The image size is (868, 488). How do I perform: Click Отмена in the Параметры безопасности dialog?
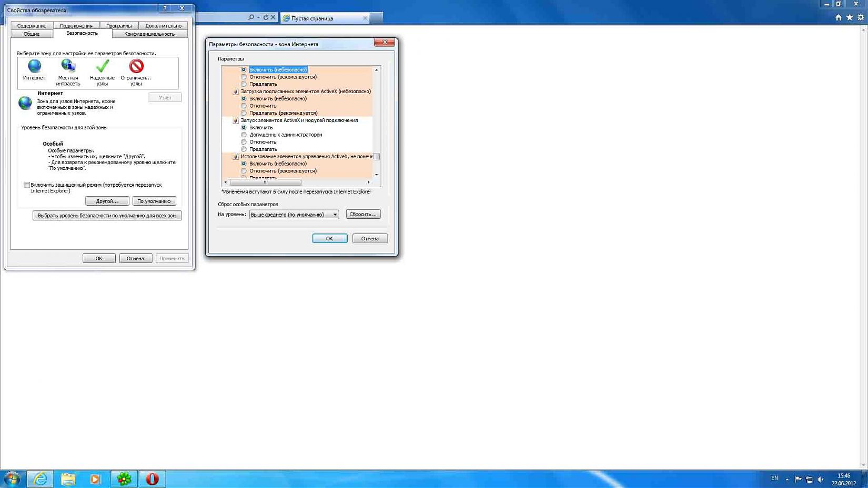(370, 238)
